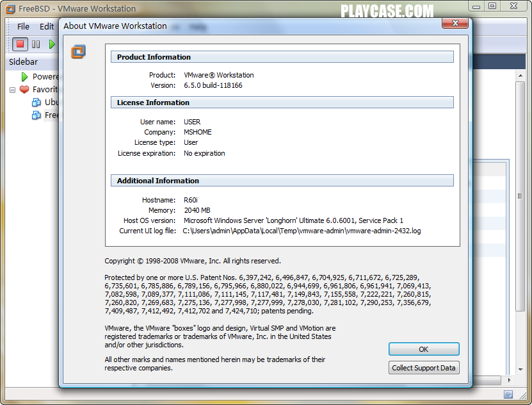Select the FreeBSD VM icon in sidebar
Screen dimensions: 532x405
(x=36, y=115)
